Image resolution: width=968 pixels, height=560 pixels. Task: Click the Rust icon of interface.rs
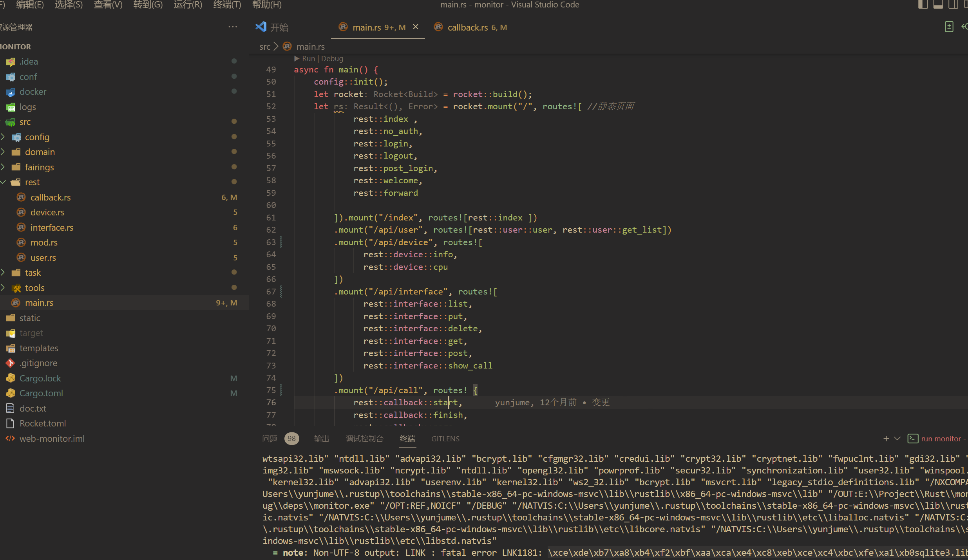pos(22,228)
